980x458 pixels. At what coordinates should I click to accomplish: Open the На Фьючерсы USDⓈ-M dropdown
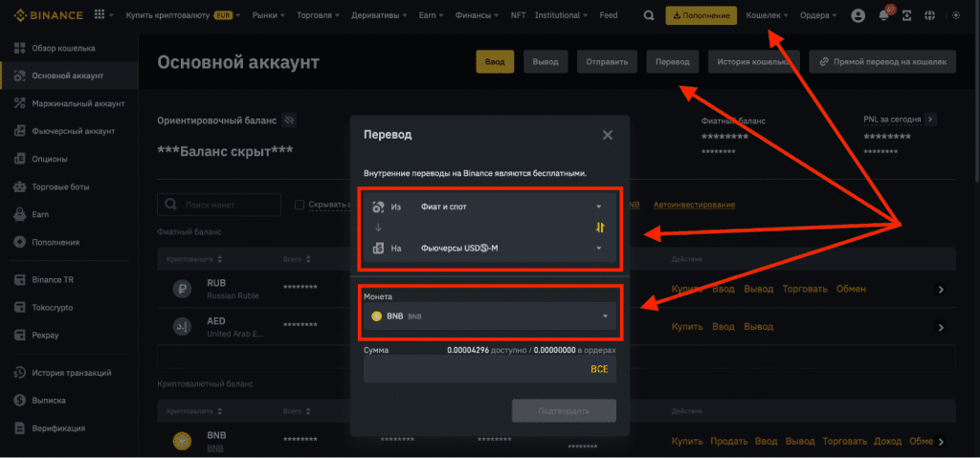489,248
